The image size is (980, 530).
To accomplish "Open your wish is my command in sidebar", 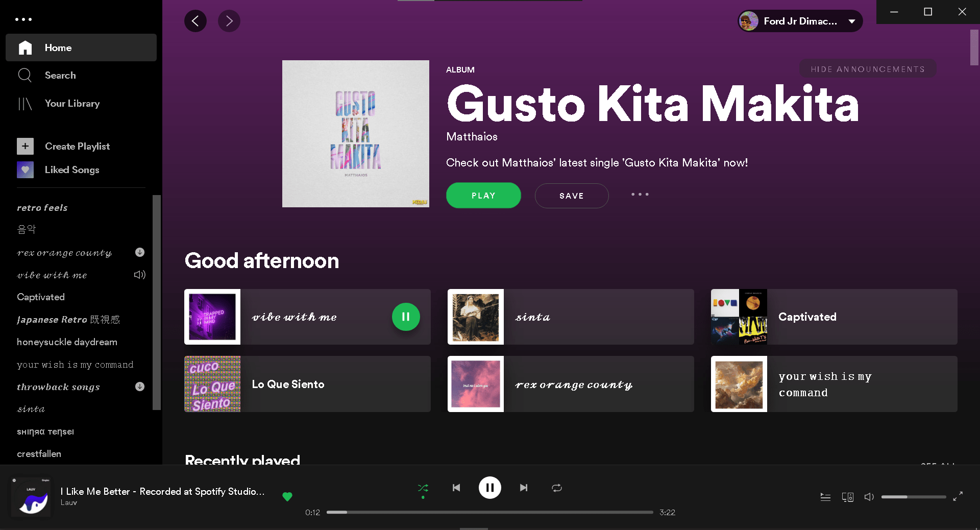I will pyautogui.click(x=75, y=364).
